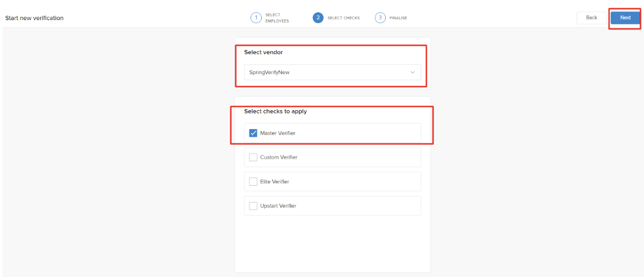Enable the Custom Verifier checkbox
This screenshot has height=277, width=644.
253,157
